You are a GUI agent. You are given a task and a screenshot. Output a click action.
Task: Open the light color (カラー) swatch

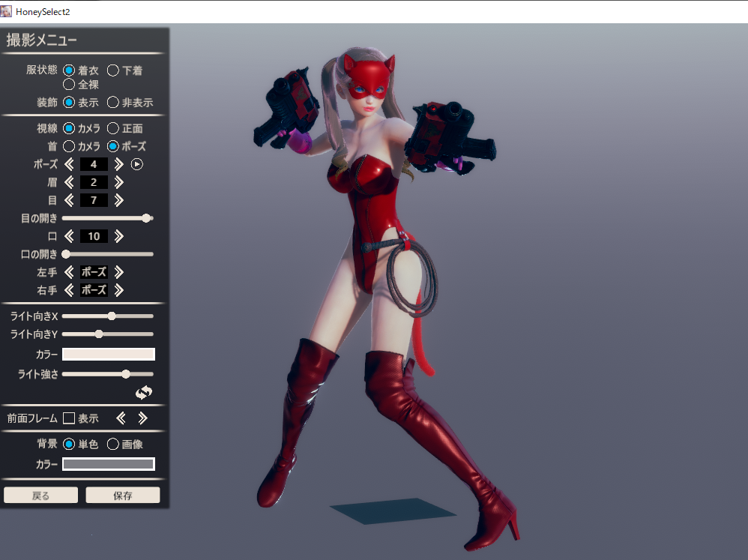point(108,355)
